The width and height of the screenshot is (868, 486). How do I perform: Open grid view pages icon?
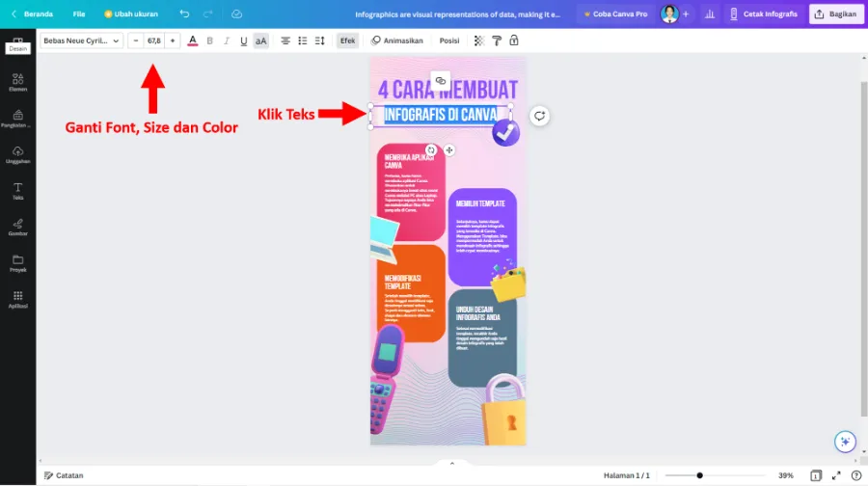click(x=816, y=475)
